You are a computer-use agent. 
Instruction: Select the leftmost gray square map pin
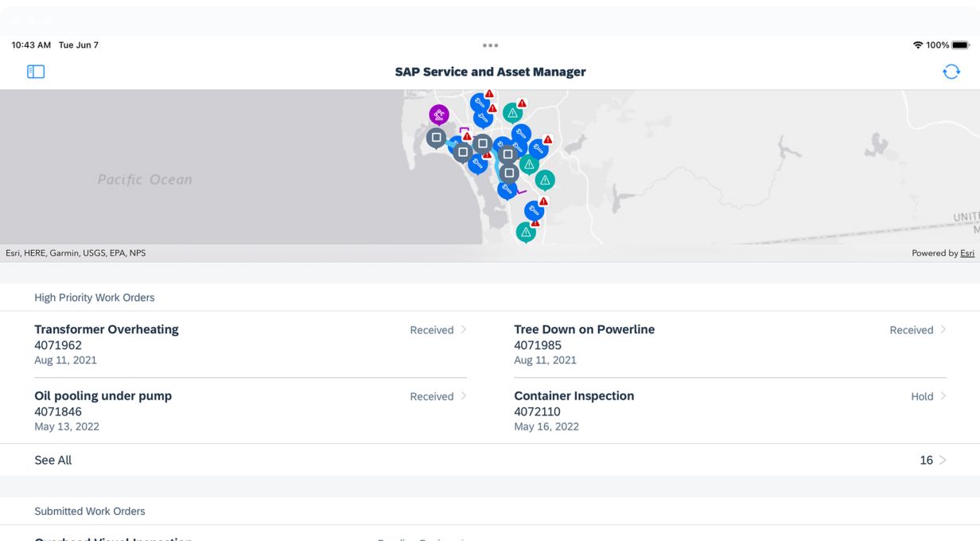coord(436,138)
